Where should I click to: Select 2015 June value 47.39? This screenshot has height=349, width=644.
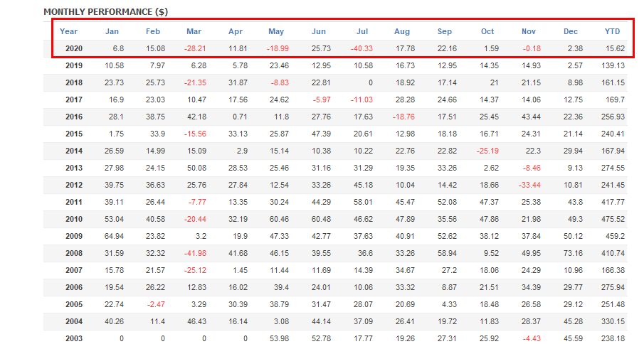coord(321,134)
